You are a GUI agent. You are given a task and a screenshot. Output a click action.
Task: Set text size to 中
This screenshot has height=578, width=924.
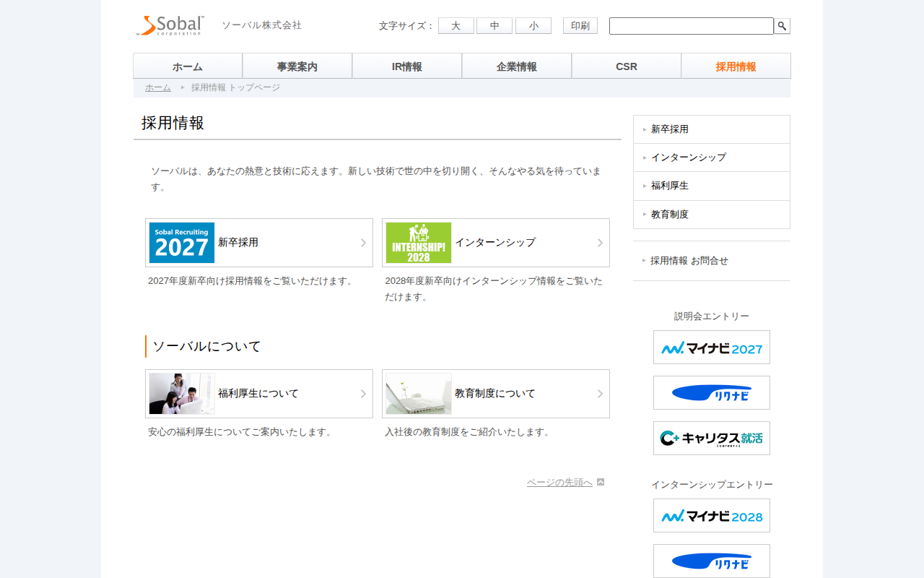click(494, 26)
